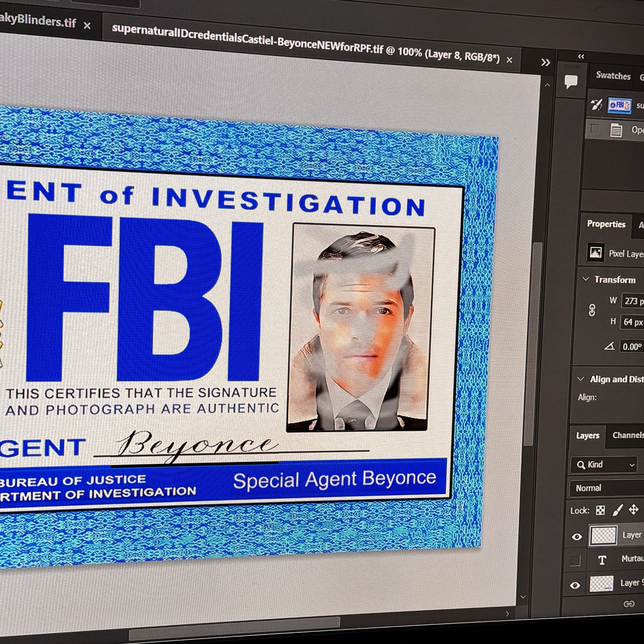Switch to the Channels tab
Viewport: 644px width, 644px height.
[628, 435]
